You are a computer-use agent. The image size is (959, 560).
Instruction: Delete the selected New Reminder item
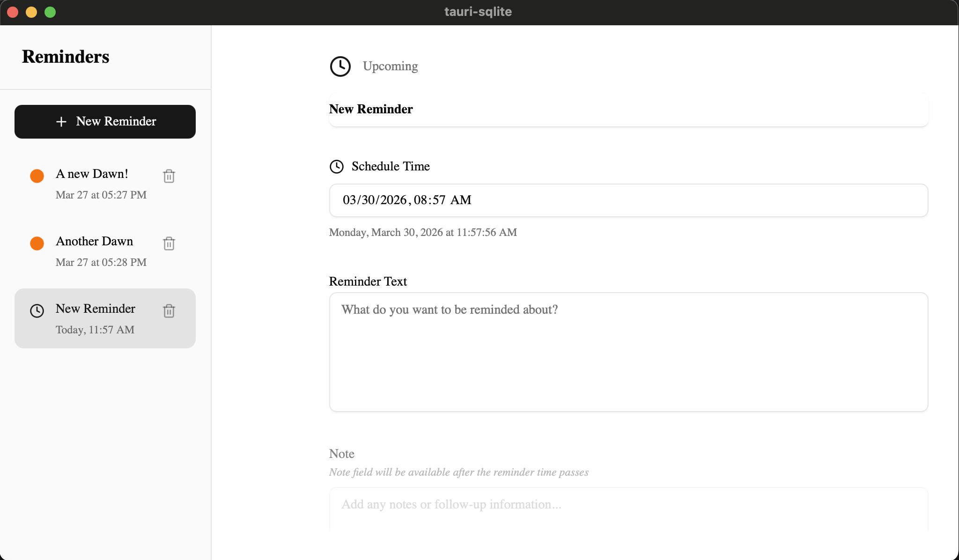coord(169,311)
